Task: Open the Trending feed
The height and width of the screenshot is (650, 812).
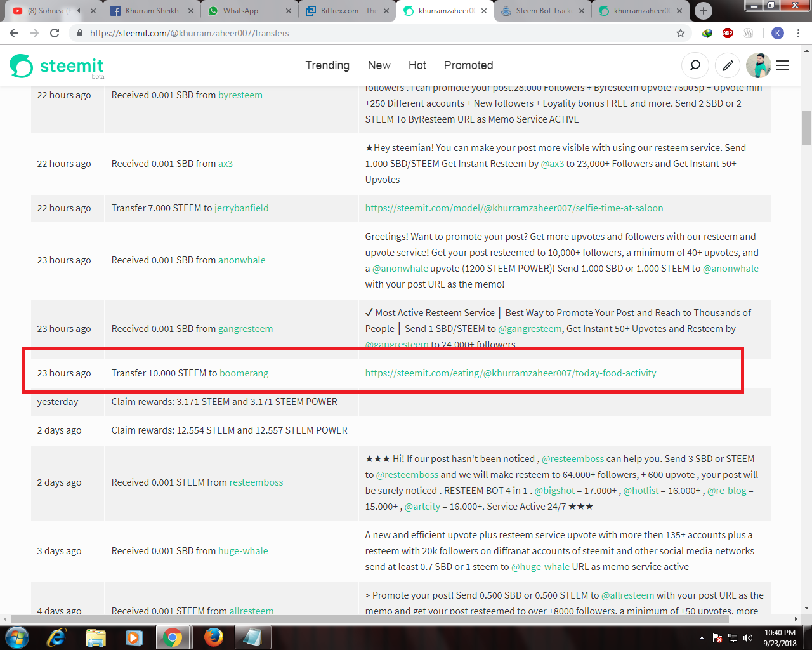Action: point(327,65)
